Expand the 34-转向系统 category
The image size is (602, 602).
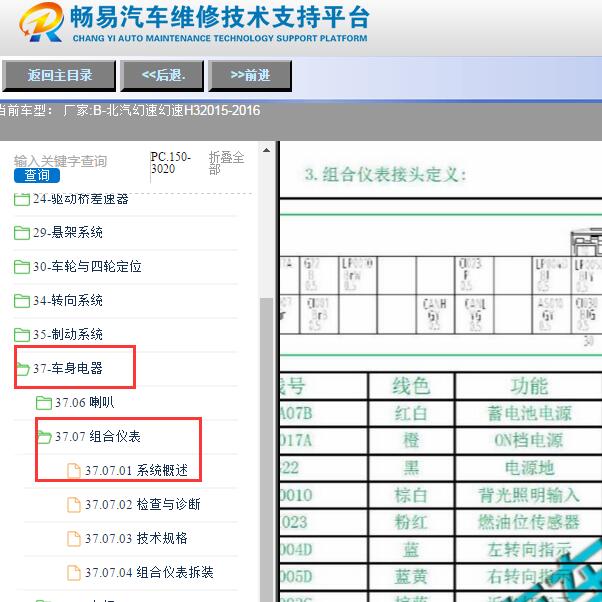click(68, 300)
